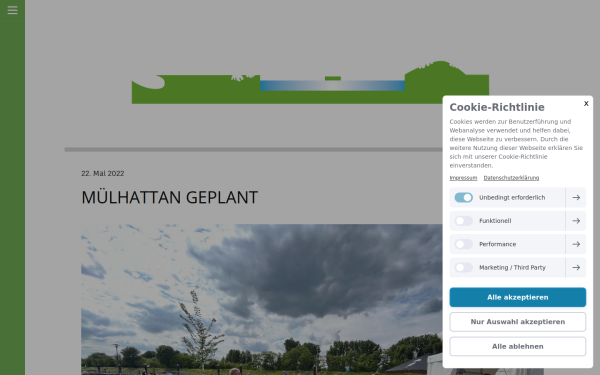Click the date 22. Mai 2022

pyautogui.click(x=103, y=173)
